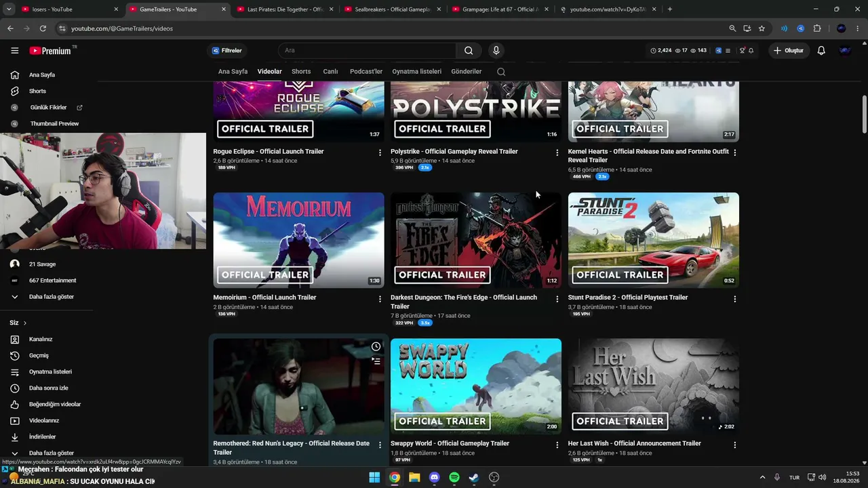The height and width of the screenshot is (488, 868).
Task: Start voice search with the microphone
Action: [x=496, y=51]
